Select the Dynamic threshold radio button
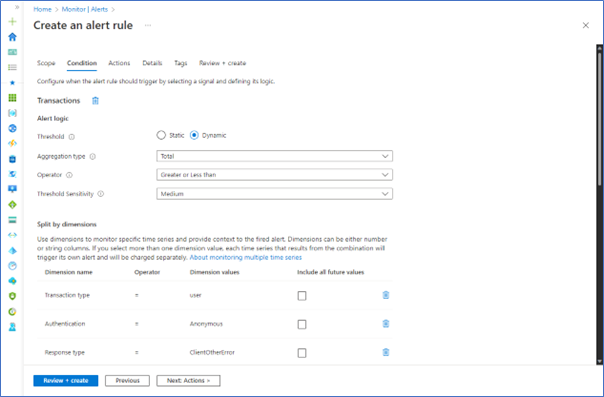 [x=194, y=135]
